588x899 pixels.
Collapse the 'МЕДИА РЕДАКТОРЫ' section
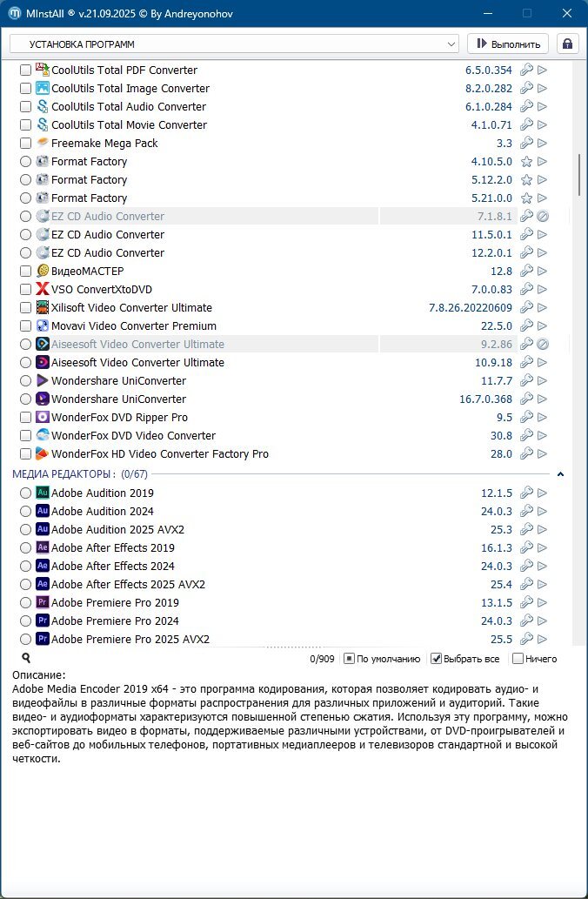pos(560,474)
